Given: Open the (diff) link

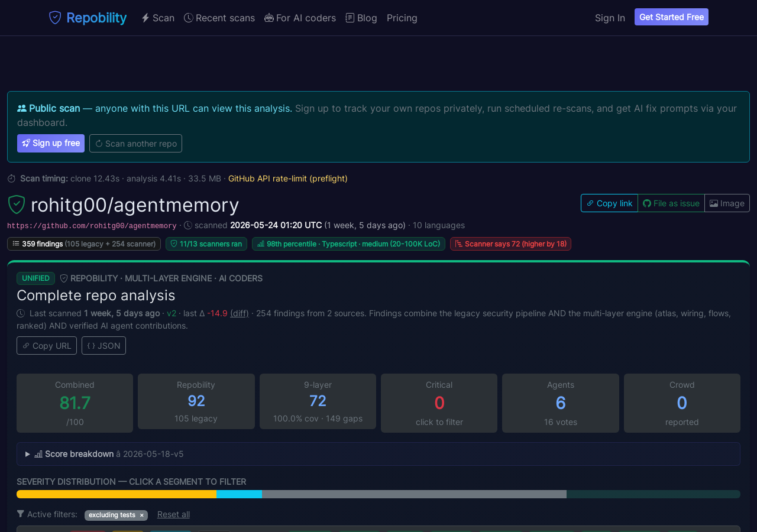Looking at the screenshot, I should (x=240, y=313).
